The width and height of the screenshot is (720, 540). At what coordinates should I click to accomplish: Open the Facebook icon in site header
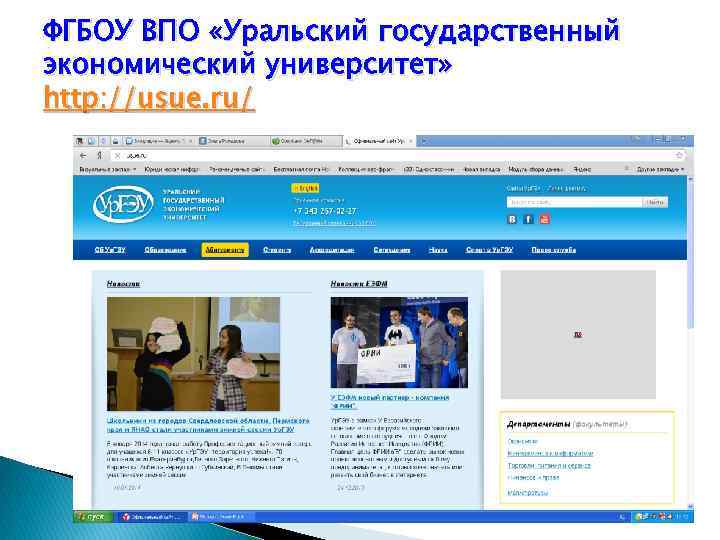coord(528,219)
